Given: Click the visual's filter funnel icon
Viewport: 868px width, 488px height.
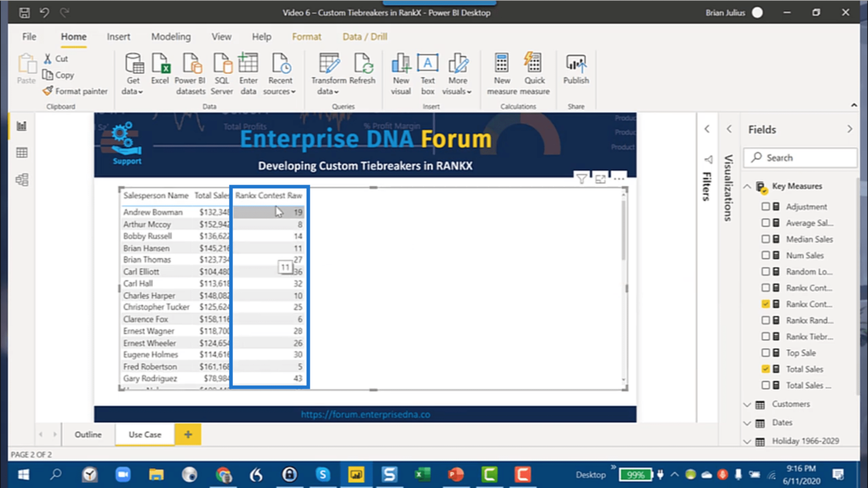Looking at the screenshot, I should coord(582,179).
